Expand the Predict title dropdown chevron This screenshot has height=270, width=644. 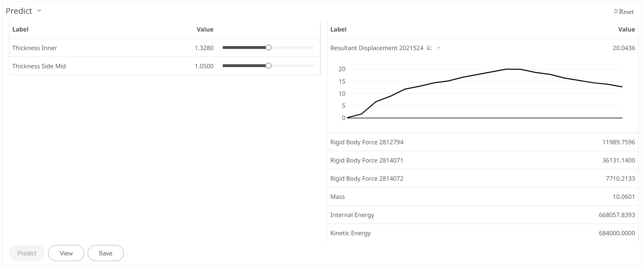coord(39,11)
